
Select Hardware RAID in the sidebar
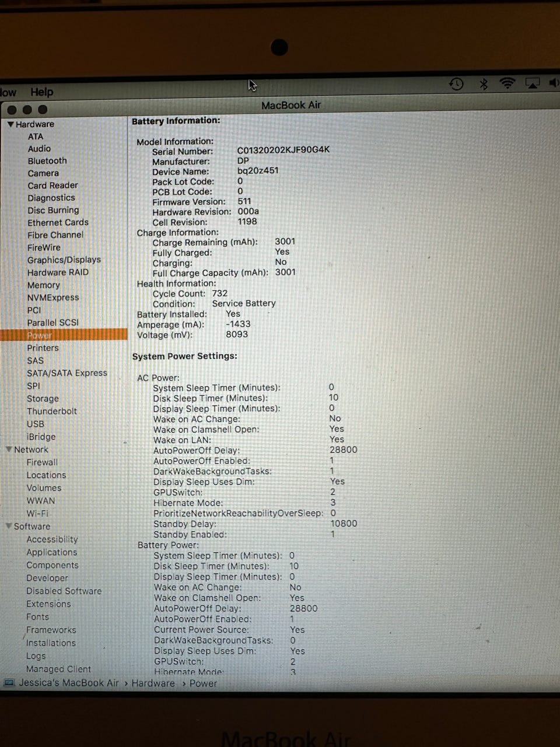coord(58,273)
